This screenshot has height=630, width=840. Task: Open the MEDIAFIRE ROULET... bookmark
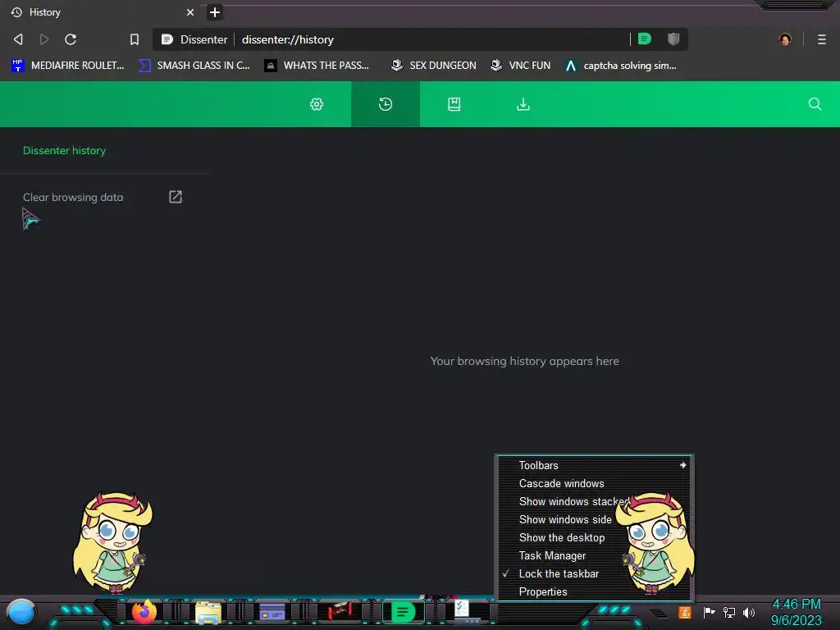68,66
